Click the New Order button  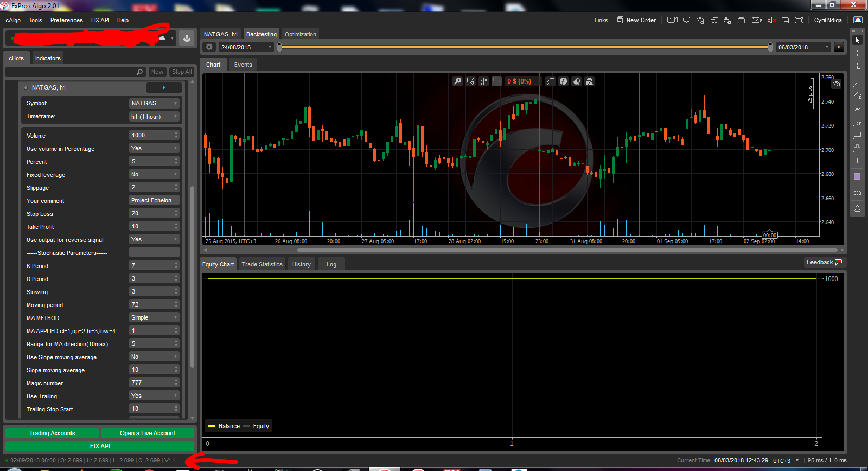click(x=636, y=20)
